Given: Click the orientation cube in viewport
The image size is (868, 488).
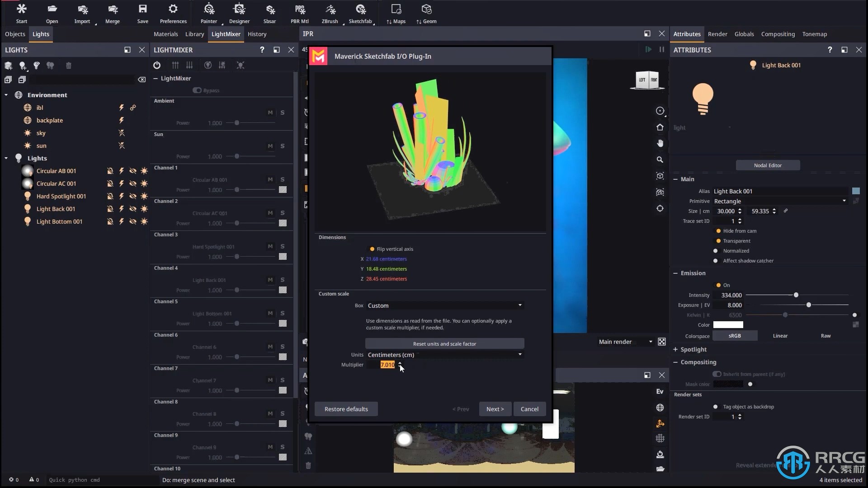Looking at the screenshot, I should coord(647,80).
